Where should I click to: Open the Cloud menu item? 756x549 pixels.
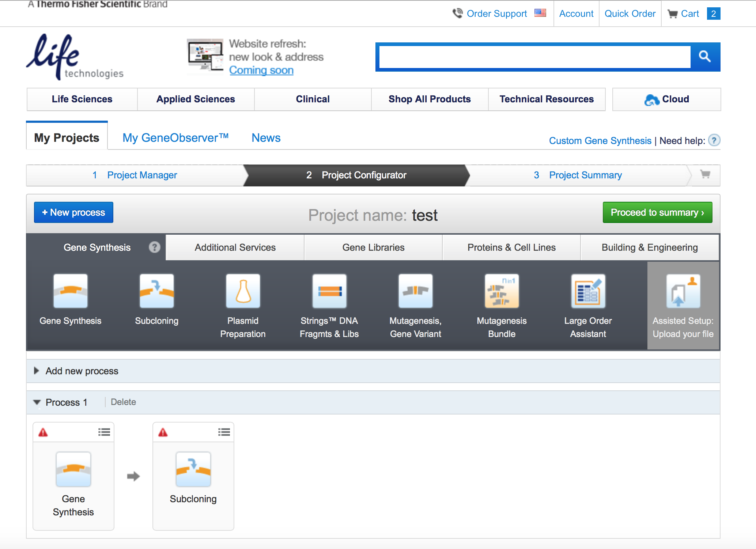point(666,99)
